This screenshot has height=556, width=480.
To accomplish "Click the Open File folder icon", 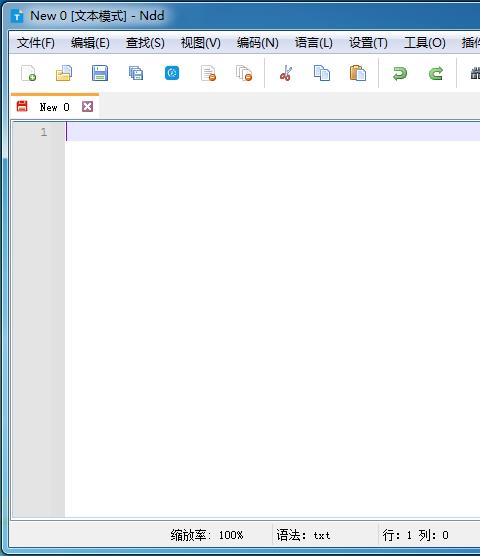I will point(64,73).
